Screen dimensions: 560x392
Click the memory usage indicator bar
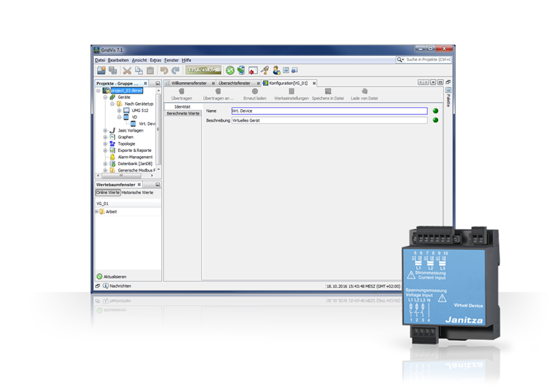click(203, 70)
